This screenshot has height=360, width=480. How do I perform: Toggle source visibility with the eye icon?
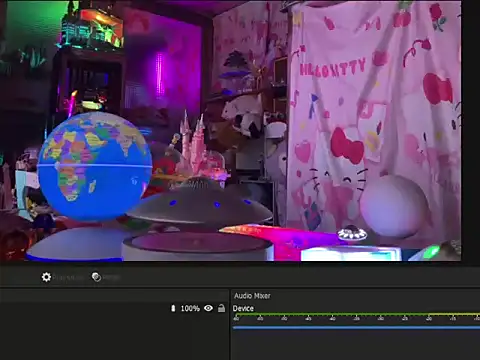(208, 308)
